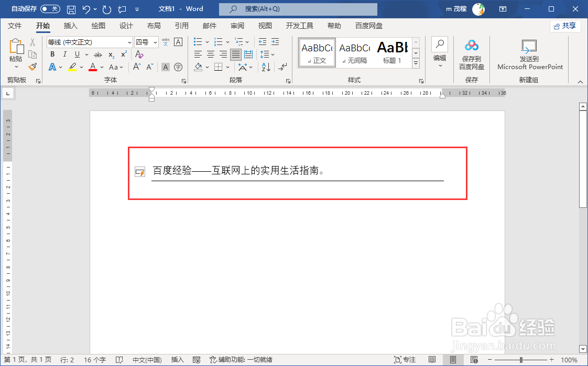Open the spelling check book icon in status bar
Screen dimensions: 588x366
119,360
